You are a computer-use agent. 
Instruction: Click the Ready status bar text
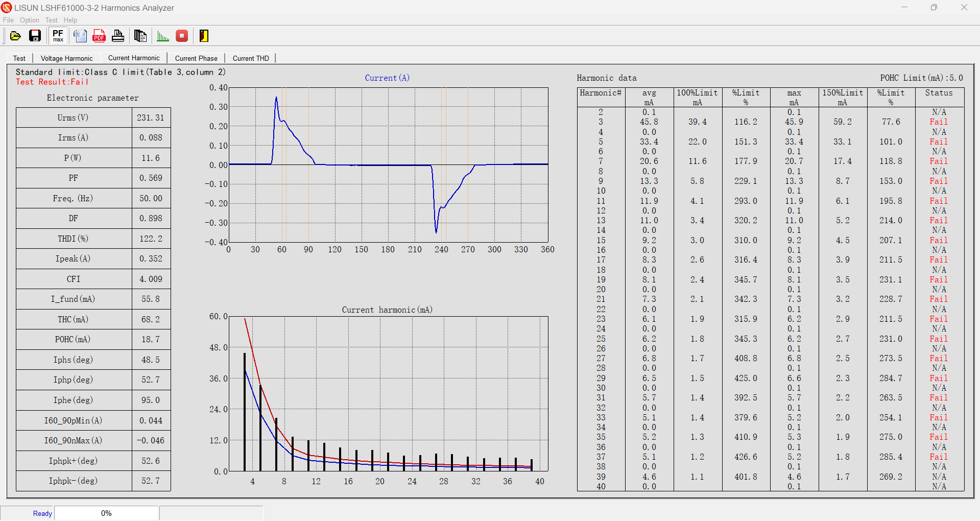click(42, 513)
